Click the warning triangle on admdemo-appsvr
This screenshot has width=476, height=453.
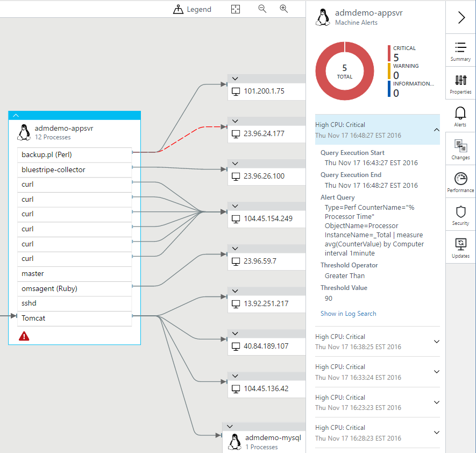pyautogui.click(x=24, y=336)
